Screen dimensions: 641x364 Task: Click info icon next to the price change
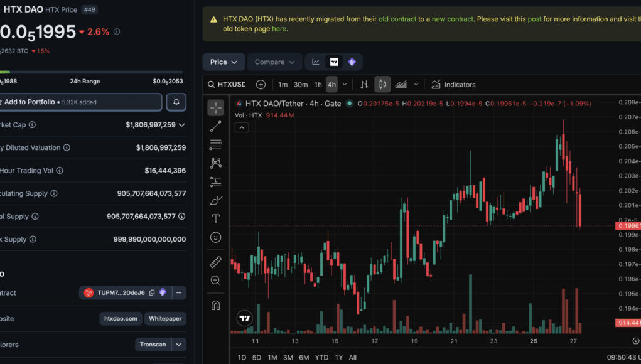click(x=117, y=31)
